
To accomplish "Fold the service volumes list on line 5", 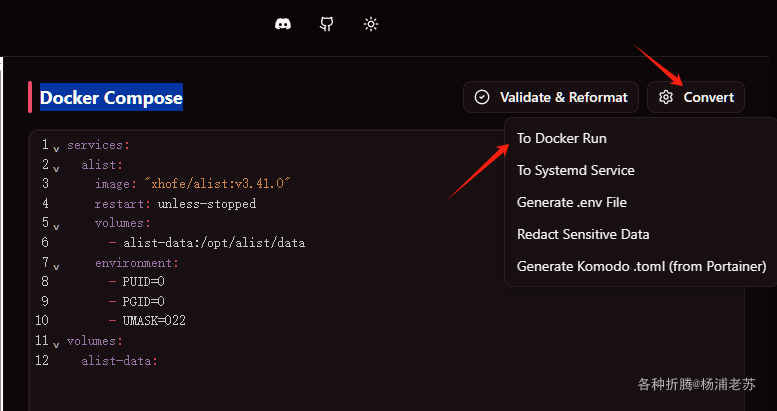I will coord(56,225).
